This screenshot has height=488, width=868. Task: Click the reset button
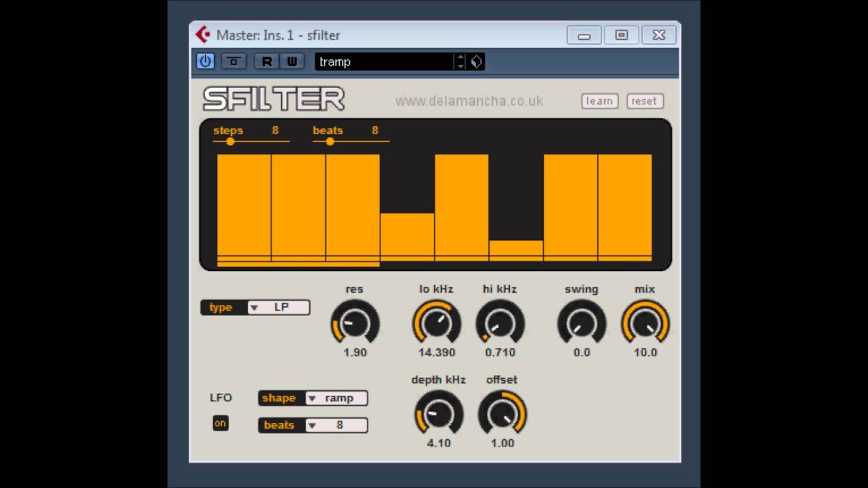pos(644,101)
